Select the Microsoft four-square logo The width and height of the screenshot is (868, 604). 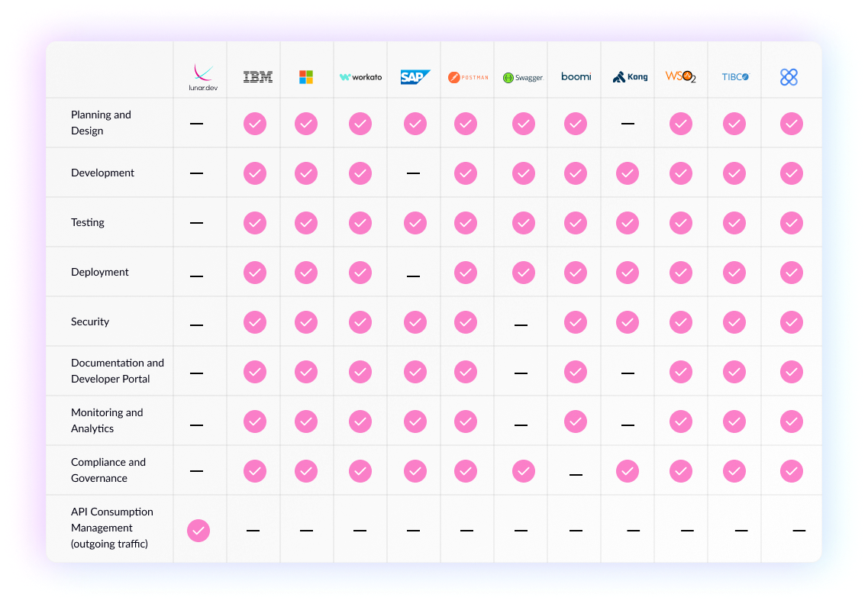[306, 77]
